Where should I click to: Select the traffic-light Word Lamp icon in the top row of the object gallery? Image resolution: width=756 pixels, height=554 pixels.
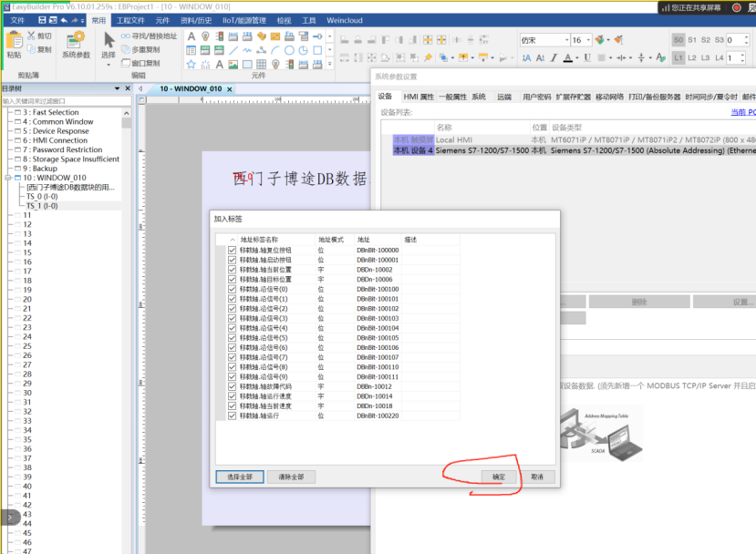[x=220, y=36]
